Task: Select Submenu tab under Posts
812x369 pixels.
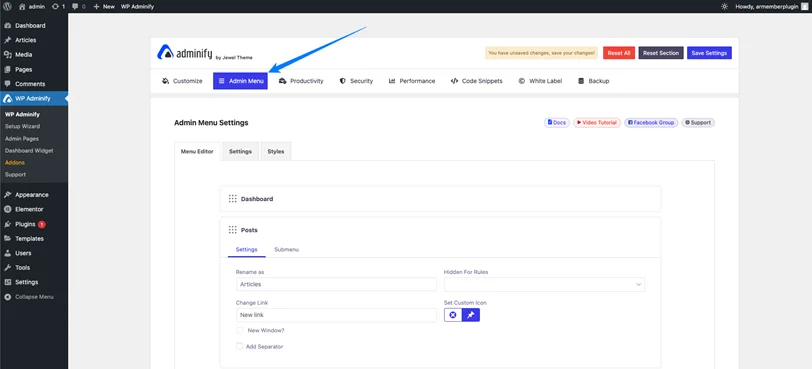Action: pyautogui.click(x=286, y=249)
